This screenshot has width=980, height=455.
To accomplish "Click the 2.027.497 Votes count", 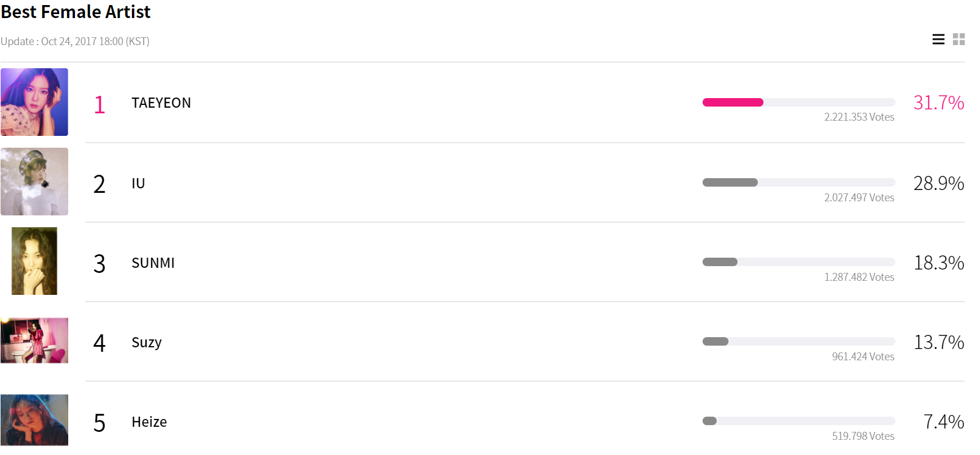I will pyautogui.click(x=859, y=197).
